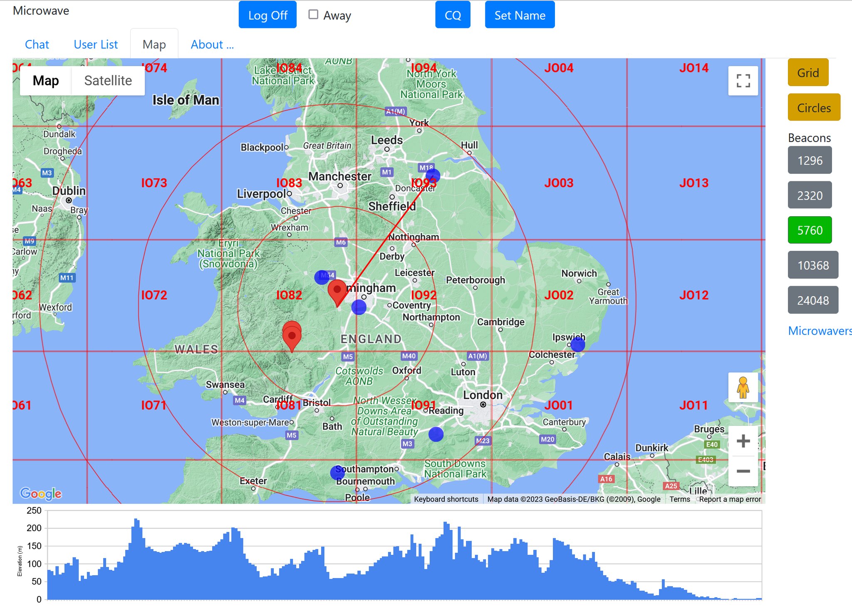Click the Log Off button
This screenshot has width=852, height=616.
267,15
